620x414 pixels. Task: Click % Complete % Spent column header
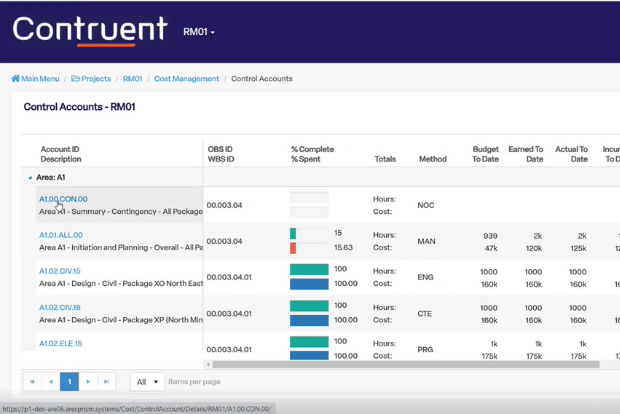[312, 154]
